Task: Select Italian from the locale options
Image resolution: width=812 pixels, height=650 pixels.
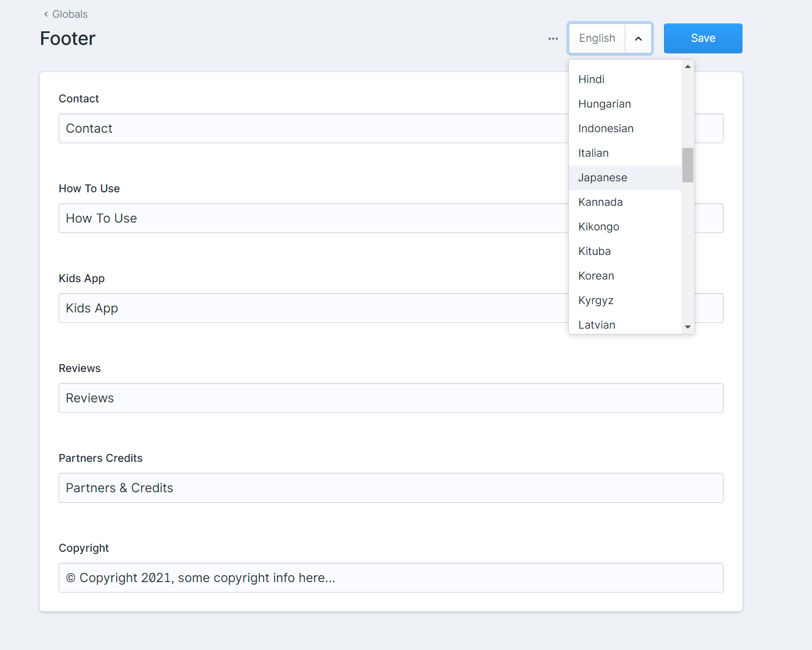Action: tap(593, 153)
